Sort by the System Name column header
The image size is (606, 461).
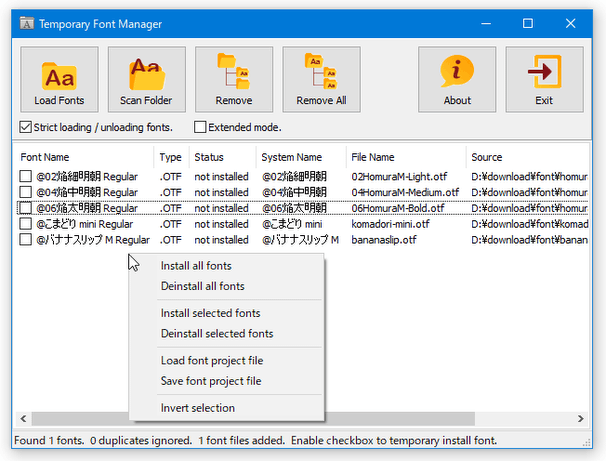[301, 157]
